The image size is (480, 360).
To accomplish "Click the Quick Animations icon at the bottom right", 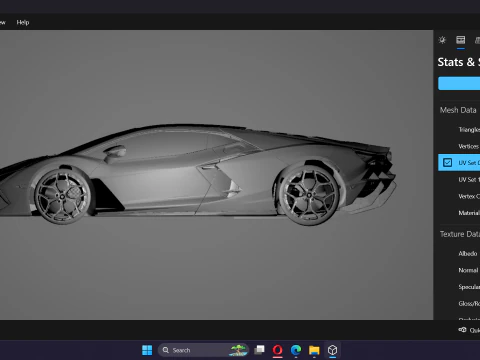I will click(x=462, y=330).
